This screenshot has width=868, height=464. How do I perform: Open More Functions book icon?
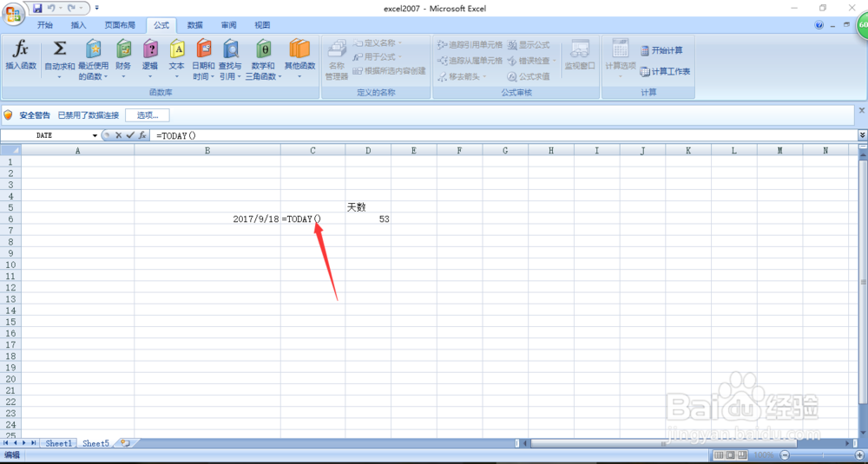click(x=299, y=49)
